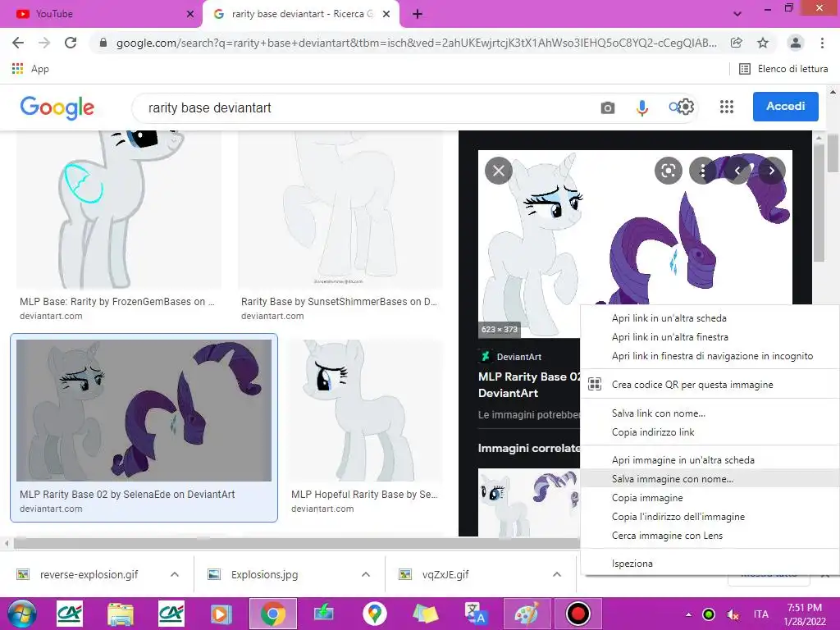
Task: Open the Chrome profile avatar
Action: 796,43
